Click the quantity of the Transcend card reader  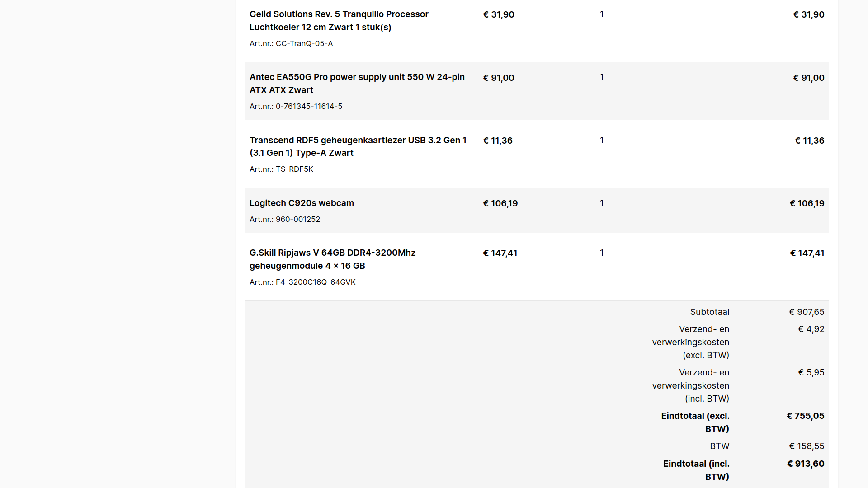(602, 141)
